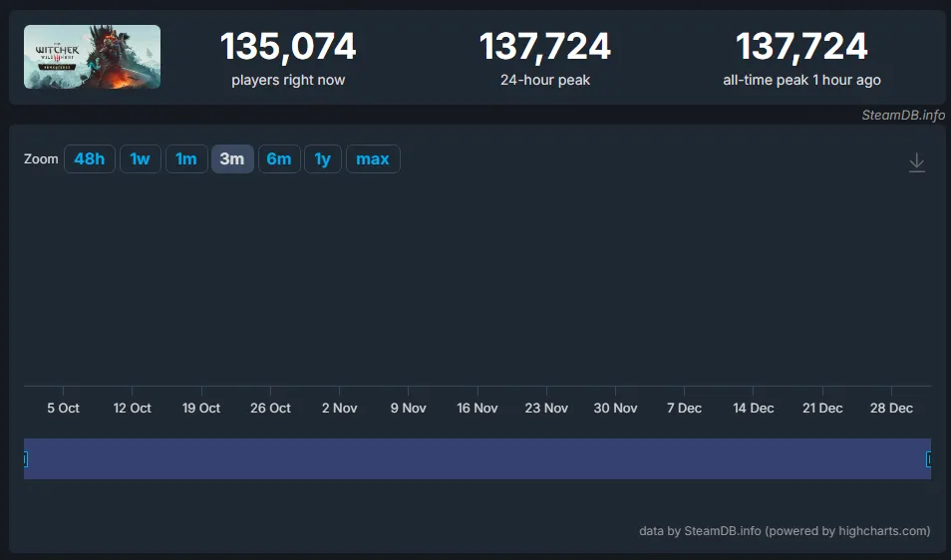Image resolution: width=951 pixels, height=560 pixels.
Task: Switch chart zoom to 6m
Action: [x=279, y=158]
